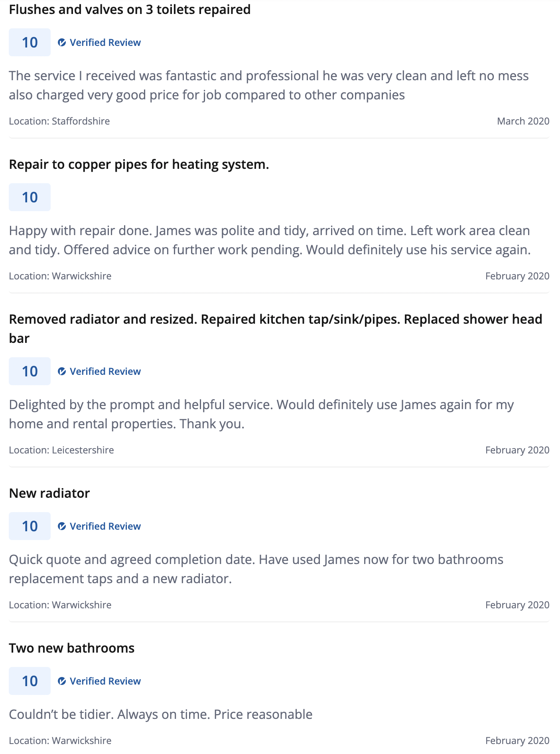Select the score 10 badge for copper pipes review
This screenshot has width=560, height=754.
pos(30,197)
